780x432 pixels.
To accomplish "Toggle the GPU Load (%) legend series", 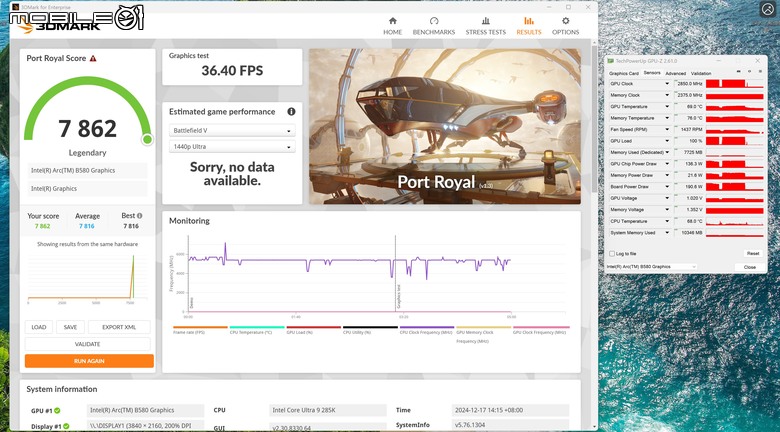I will 313,330.
